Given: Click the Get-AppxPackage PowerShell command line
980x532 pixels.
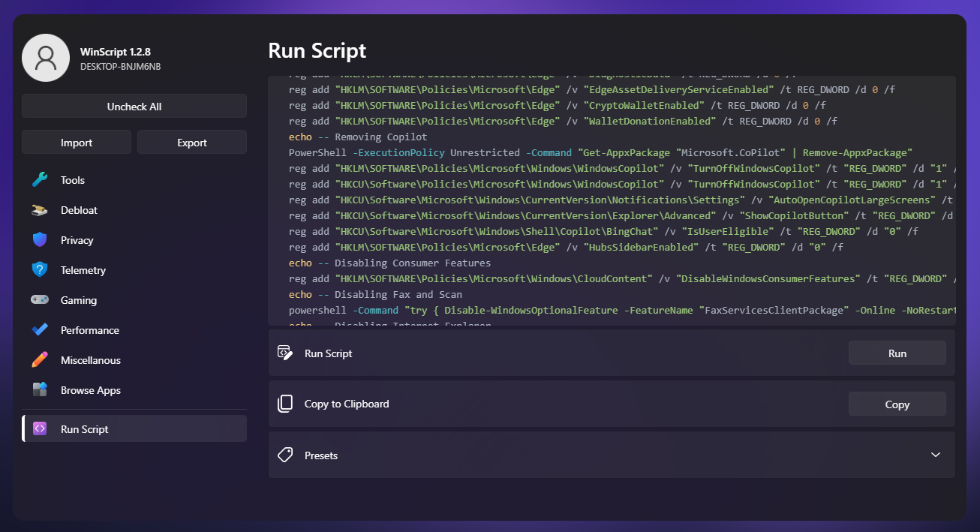Looking at the screenshot, I should pos(600,152).
